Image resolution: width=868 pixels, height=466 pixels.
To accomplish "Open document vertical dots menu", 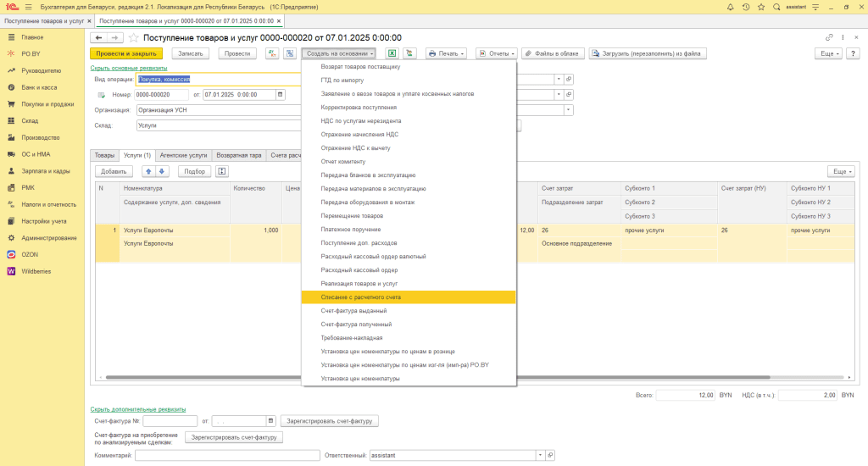I will (843, 37).
